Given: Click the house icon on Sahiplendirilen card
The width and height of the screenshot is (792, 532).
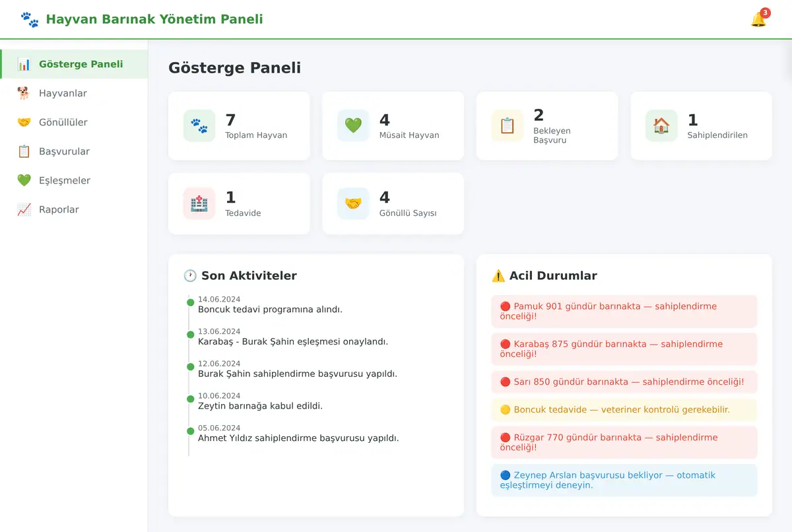Looking at the screenshot, I should (x=661, y=125).
